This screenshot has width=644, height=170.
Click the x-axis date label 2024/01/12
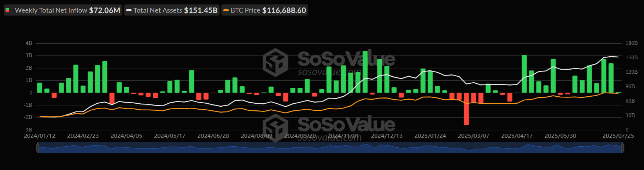[40, 136]
